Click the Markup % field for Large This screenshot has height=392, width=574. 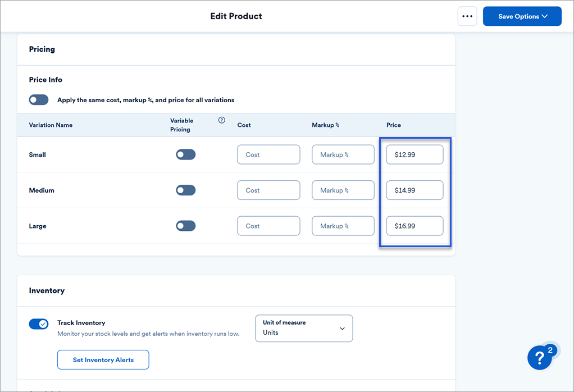pos(343,226)
